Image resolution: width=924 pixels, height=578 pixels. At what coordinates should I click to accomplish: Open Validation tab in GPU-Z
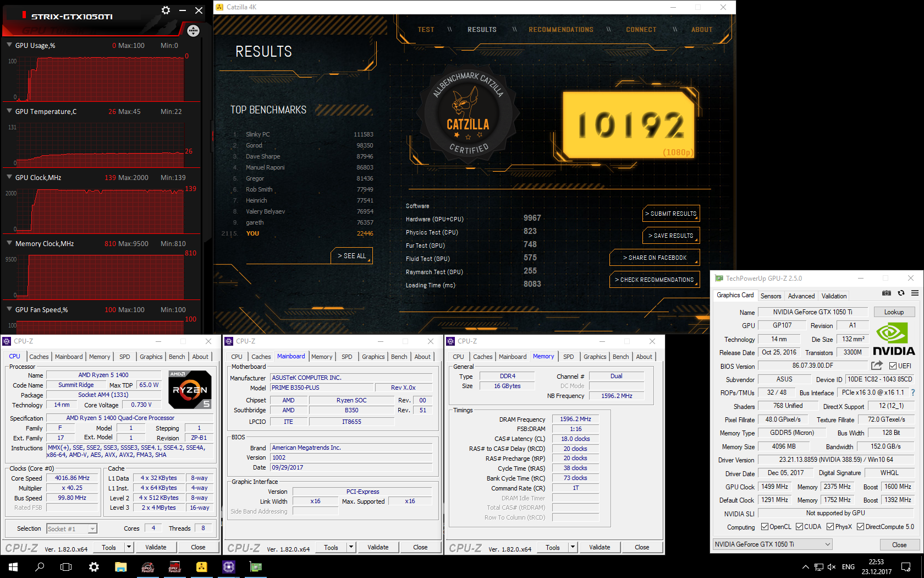834,296
